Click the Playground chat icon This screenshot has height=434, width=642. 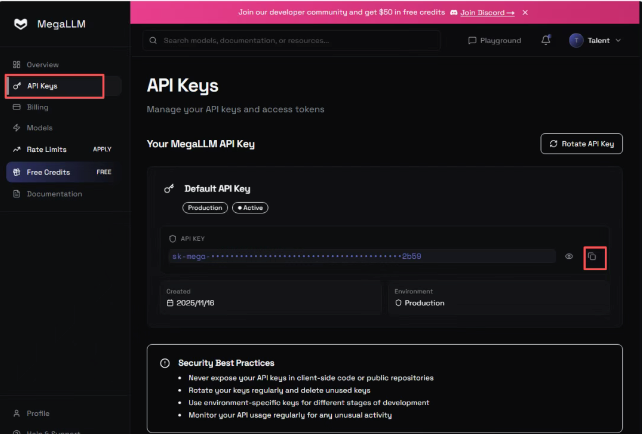[472, 41]
